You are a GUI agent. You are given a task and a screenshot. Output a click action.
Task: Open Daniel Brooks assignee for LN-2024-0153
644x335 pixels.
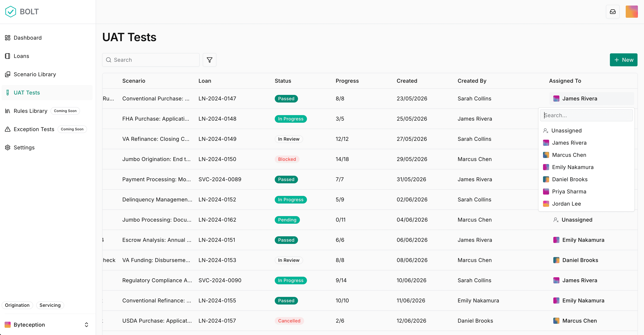coord(591,260)
